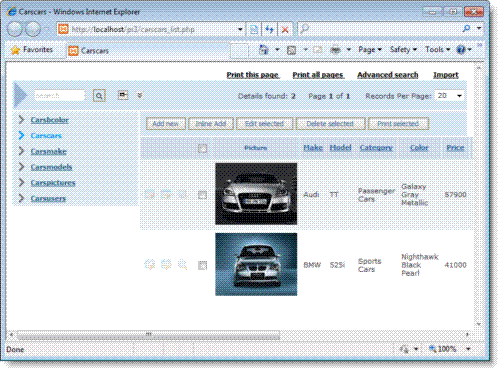Click the edit record icon in the BMW row
500x371 pixels.
click(150, 265)
